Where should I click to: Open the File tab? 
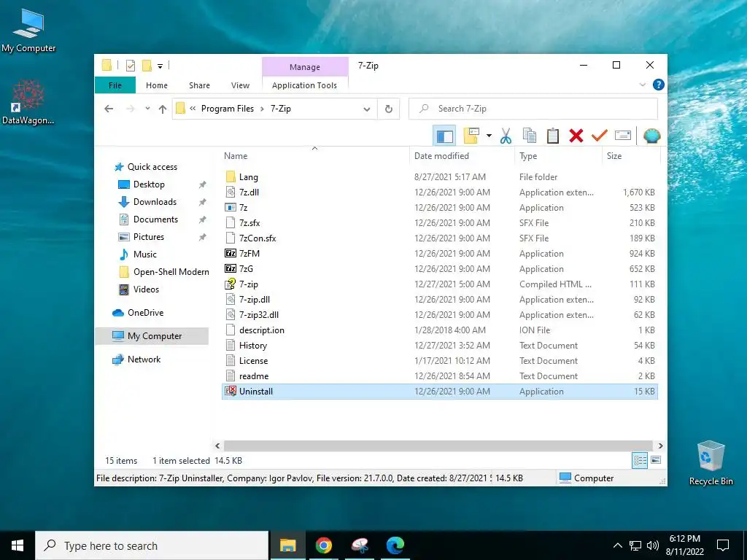coord(115,85)
